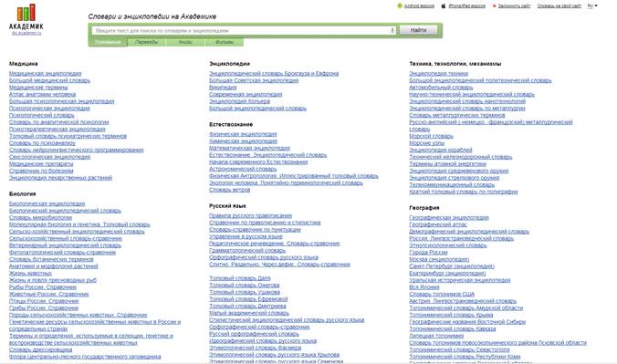This screenshot has height=364, width=617.
Task: Open Географический атлас link
Action: 438,224
